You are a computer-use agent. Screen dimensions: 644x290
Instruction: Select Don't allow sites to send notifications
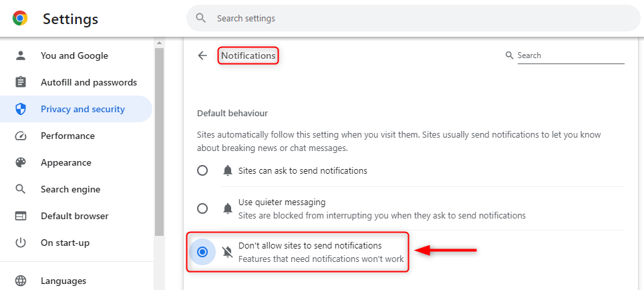[x=202, y=252]
